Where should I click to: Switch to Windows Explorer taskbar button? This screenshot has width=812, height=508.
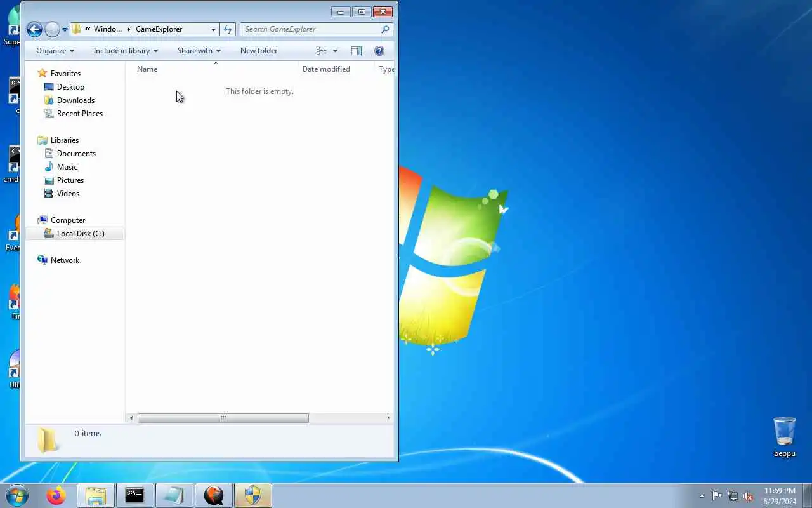(96, 495)
